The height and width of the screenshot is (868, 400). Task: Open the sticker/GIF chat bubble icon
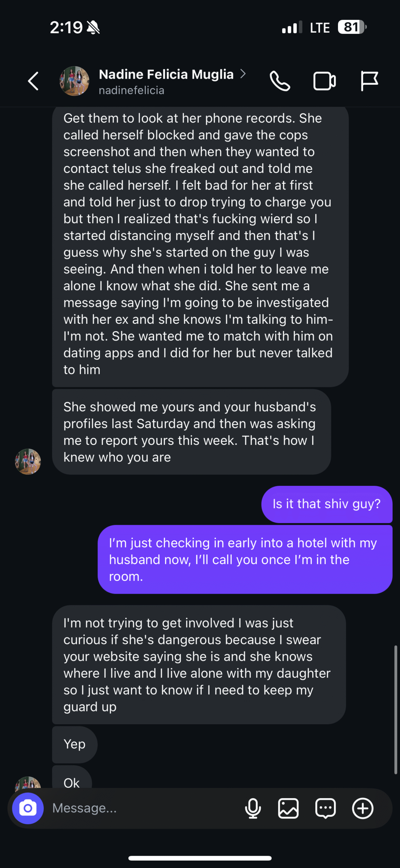[325, 808]
